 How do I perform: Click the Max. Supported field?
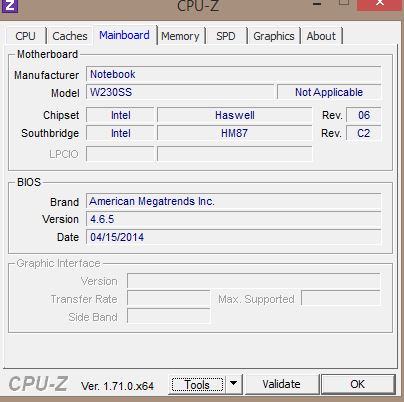point(341,298)
